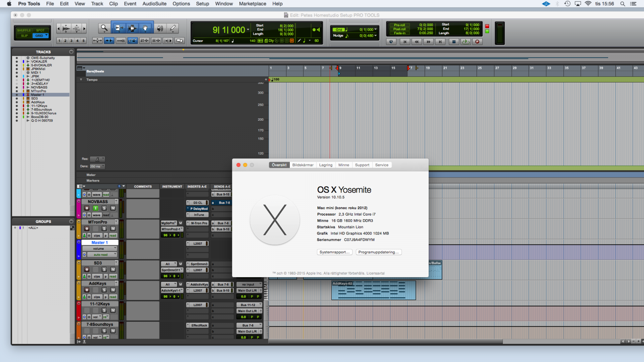Open the Marketplace menu
Image resolution: width=644 pixels, height=362 pixels.
(252, 4)
